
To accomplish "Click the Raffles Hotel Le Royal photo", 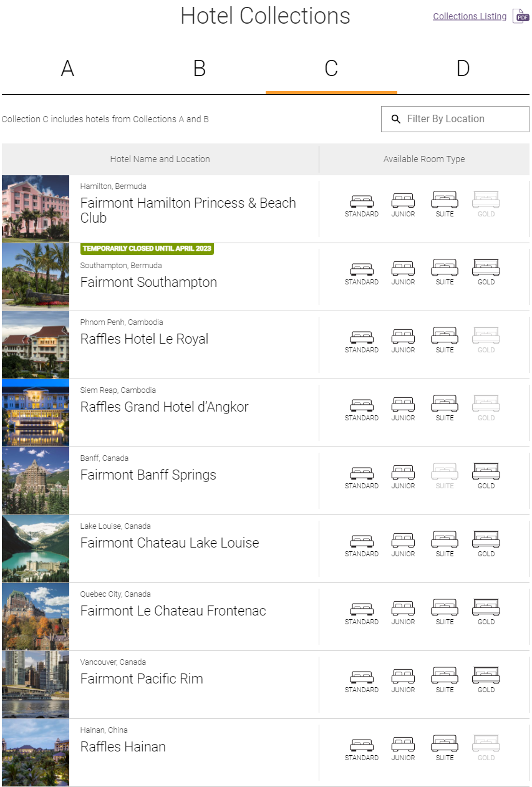I will [34, 344].
